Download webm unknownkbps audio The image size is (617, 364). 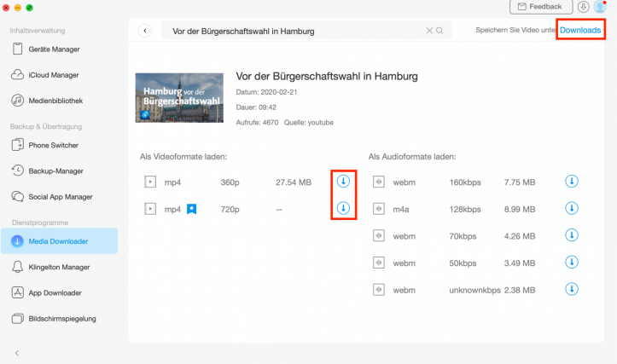pos(572,289)
